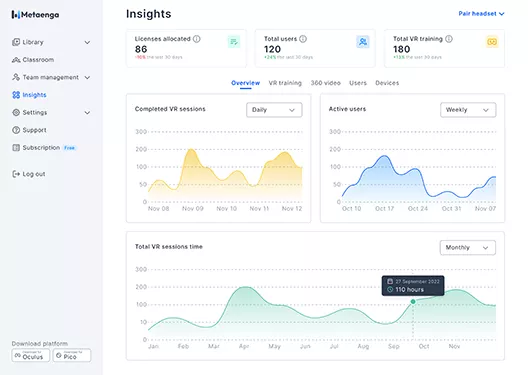The height and width of the screenshot is (375, 528).
Task: Click the Total VR sessions time title
Action: (169, 247)
